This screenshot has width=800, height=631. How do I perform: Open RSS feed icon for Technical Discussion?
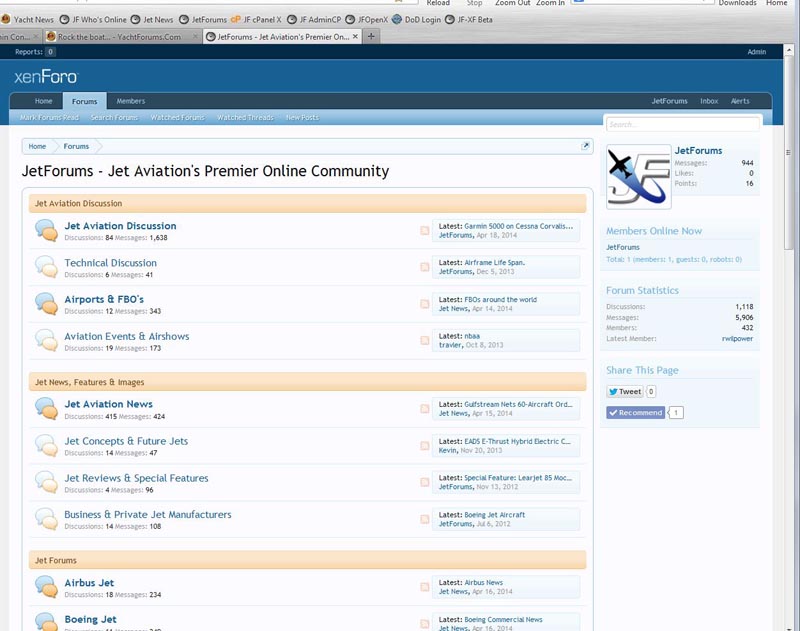(x=424, y=267)
